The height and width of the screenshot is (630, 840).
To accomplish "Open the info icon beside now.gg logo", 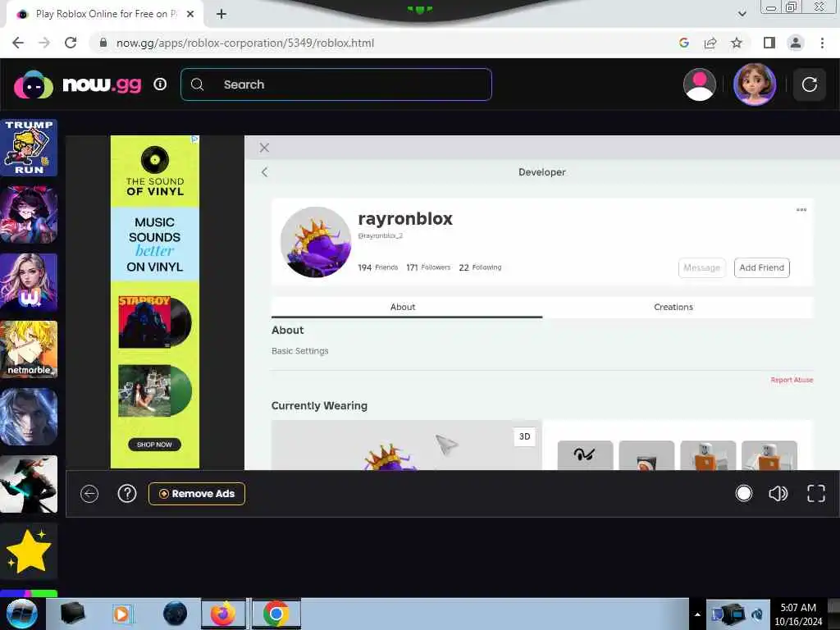I will point(160,84).
